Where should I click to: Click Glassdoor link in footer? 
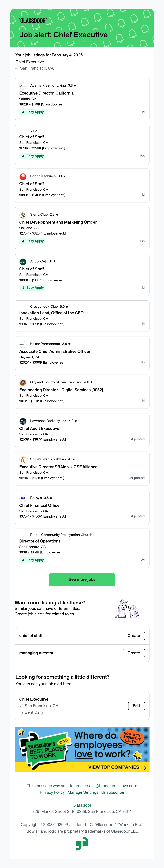(82, 805)
